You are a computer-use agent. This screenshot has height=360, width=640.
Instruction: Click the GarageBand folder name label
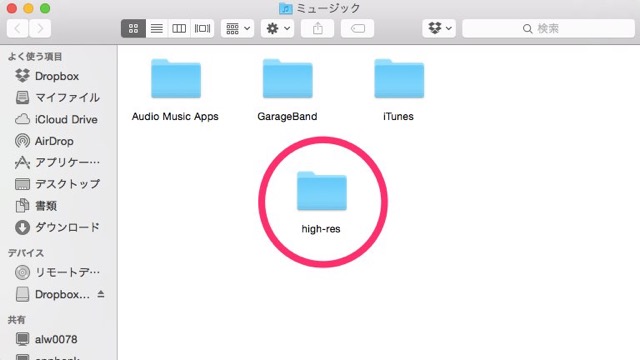287,116
